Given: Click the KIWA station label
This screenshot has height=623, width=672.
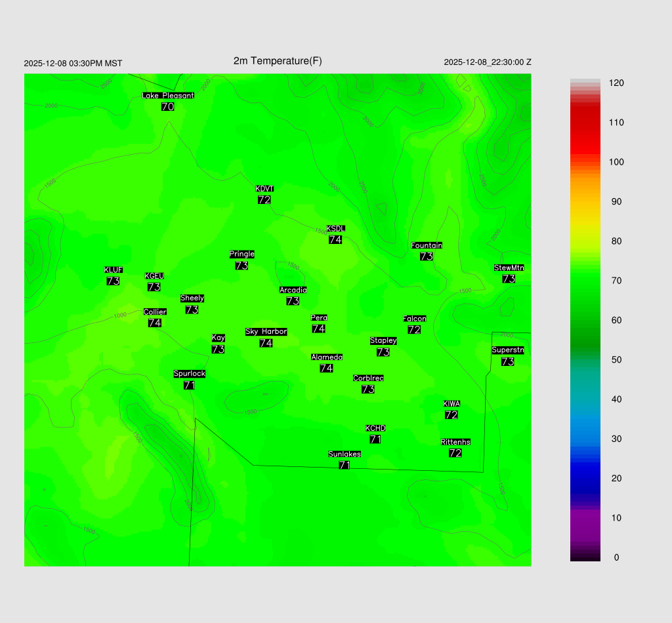Looking at the screenshot, I should tap(451, 403).
